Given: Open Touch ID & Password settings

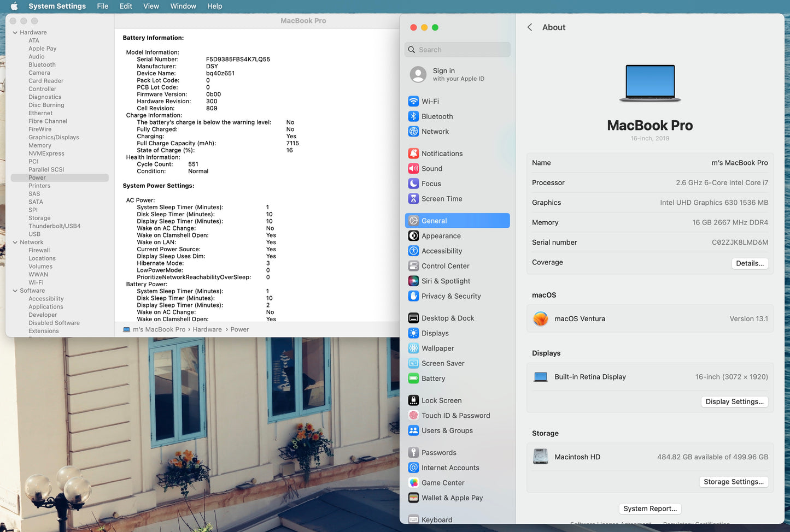Looking at the screenshot, I should pos(455,416).
